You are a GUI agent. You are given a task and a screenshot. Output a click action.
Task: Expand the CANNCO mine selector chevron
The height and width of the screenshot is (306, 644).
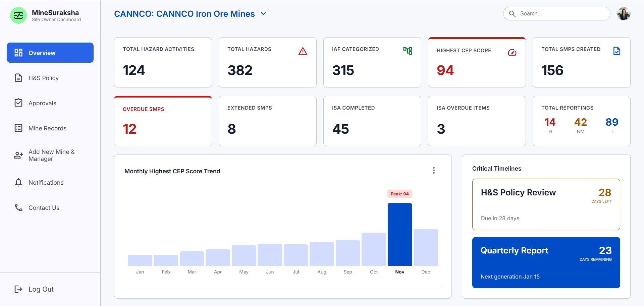tap(263, 14)
